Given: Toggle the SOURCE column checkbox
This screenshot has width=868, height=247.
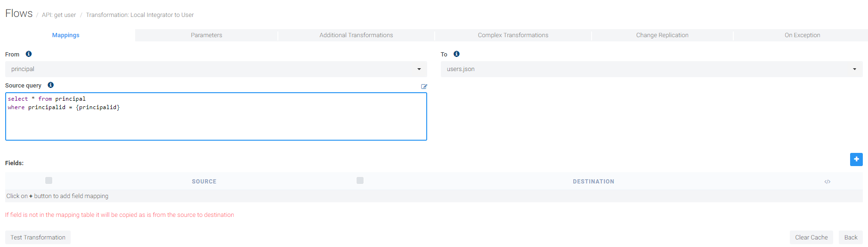Looking at the screenshot, I should pos(49,181).
